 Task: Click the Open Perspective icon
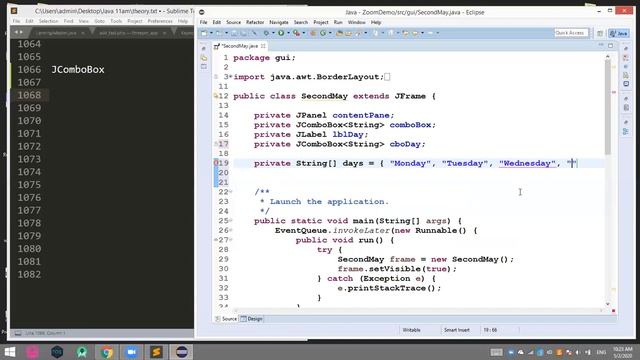600,33
